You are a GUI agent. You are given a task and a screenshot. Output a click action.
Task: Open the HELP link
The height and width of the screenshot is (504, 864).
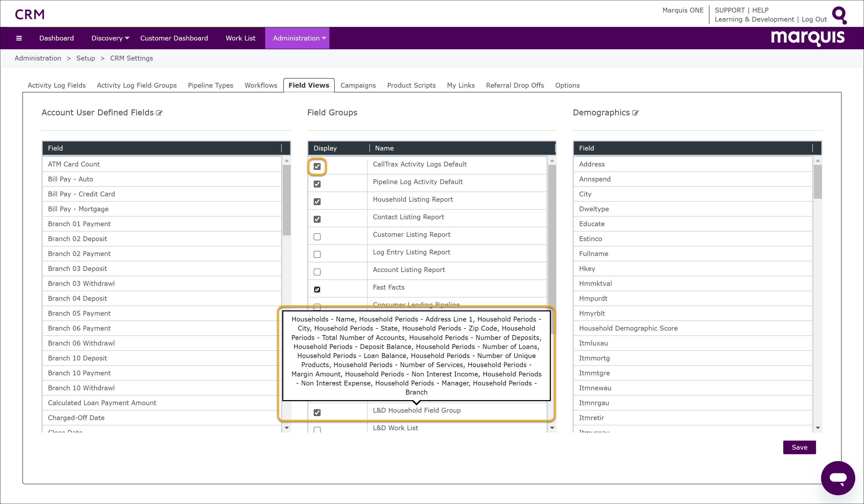pos(760,10)
